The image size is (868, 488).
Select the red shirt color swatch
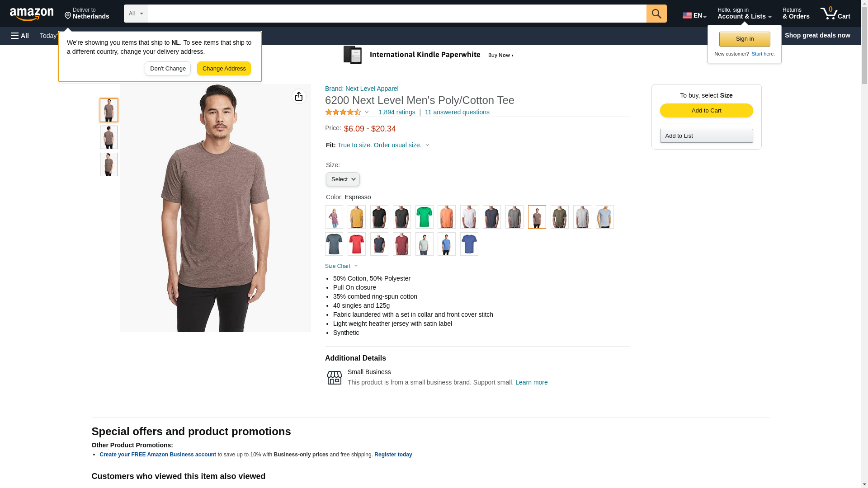pos(356,244)
